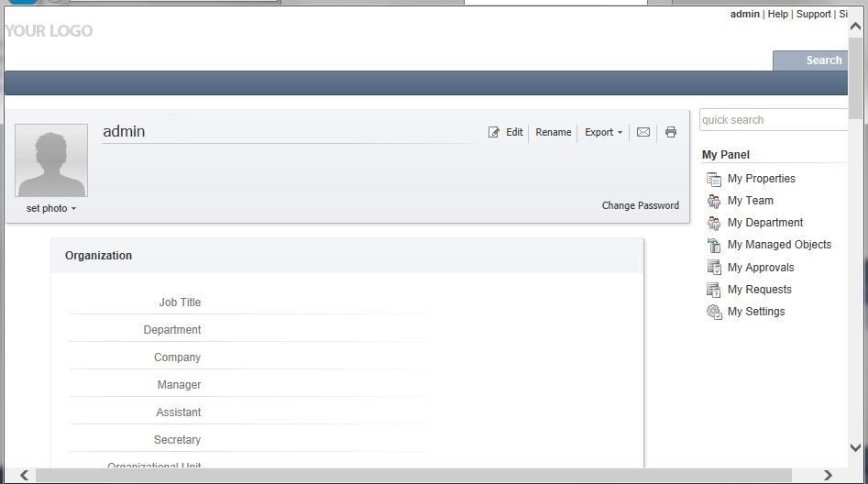
Task: Click the My Settings gear icon
Action: 714,312
